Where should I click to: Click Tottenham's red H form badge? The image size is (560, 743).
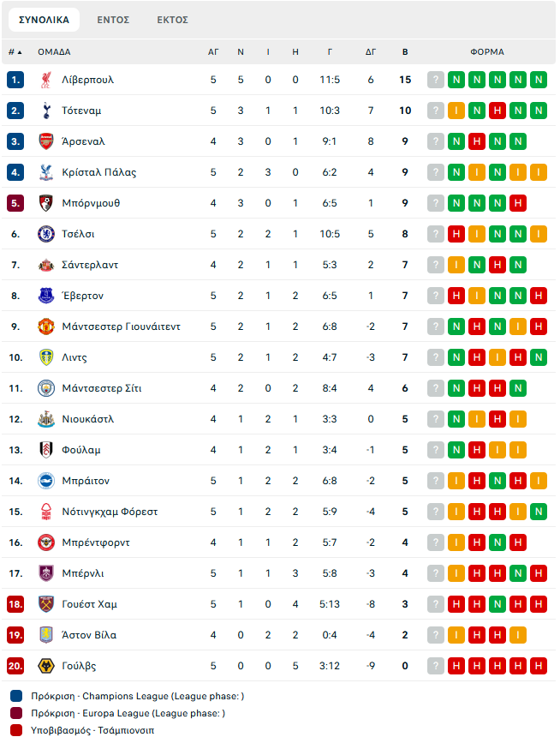[497, 111]
